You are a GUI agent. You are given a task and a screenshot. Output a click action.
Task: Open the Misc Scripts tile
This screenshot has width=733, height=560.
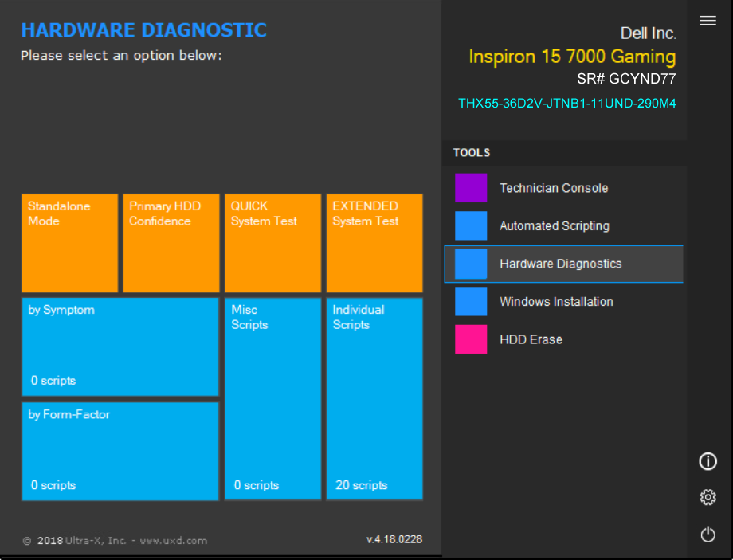click(273, 399)
